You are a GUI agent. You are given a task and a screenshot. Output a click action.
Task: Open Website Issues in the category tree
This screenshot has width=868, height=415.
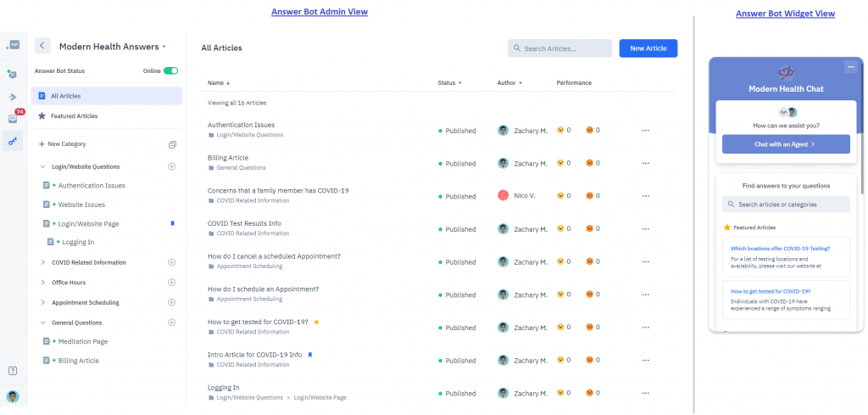pos(81,205)
